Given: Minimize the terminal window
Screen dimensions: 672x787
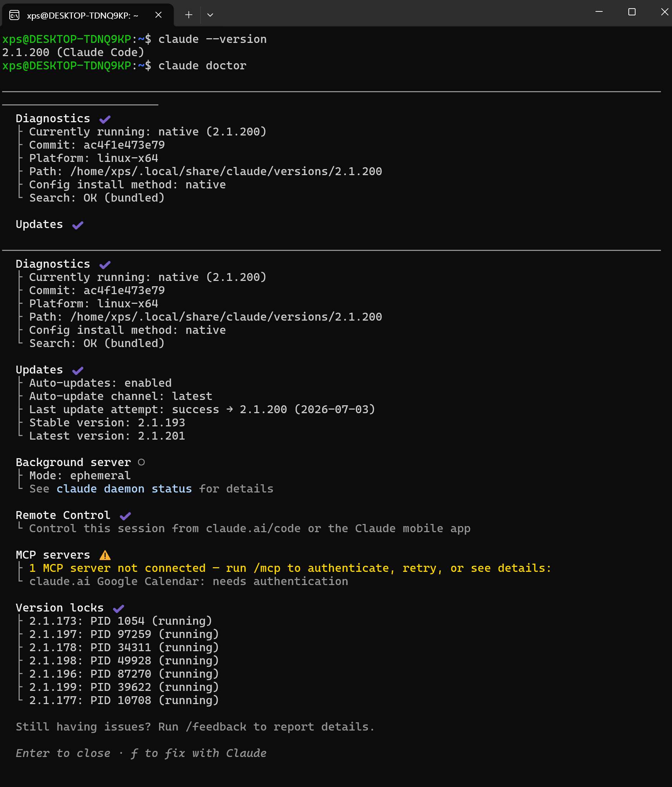Looking at the screenshot, I should pyautogui.click(x=599, y=12).
